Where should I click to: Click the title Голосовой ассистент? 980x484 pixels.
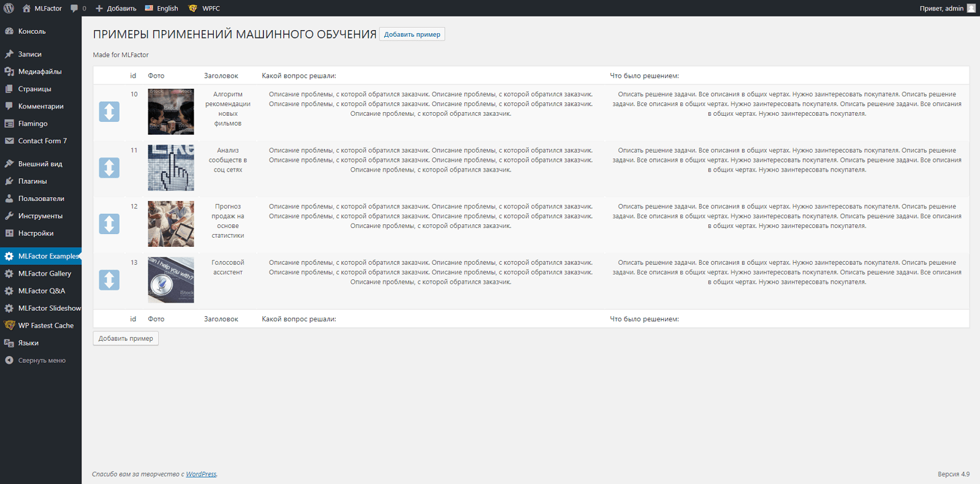pyautogui.click(x=228, y=268)
